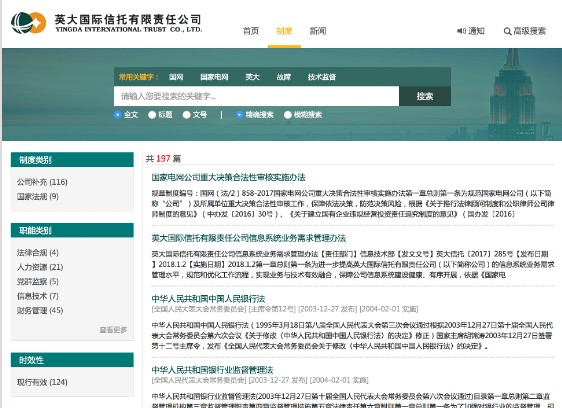
Task: Click the 高级搜索 magnifier icon
Action: tap(507, 32)
